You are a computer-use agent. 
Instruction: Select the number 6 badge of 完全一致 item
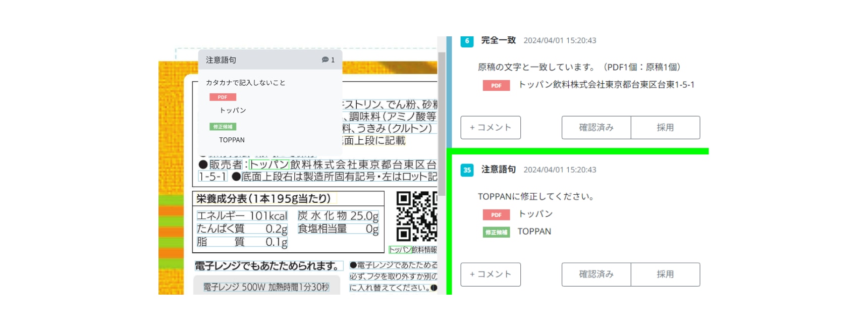point(467,41)
